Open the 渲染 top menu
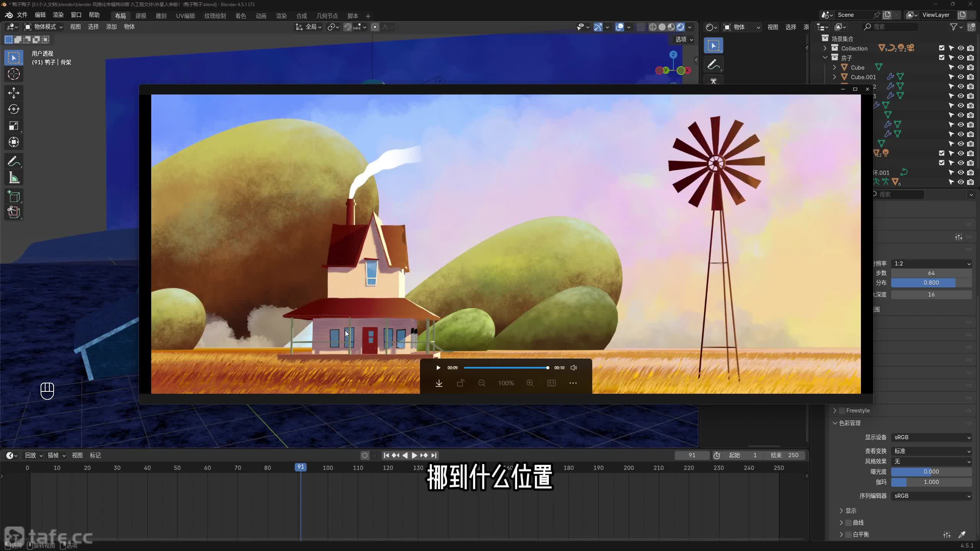Viewport: 980px width, 551px height. pos(58,15)
